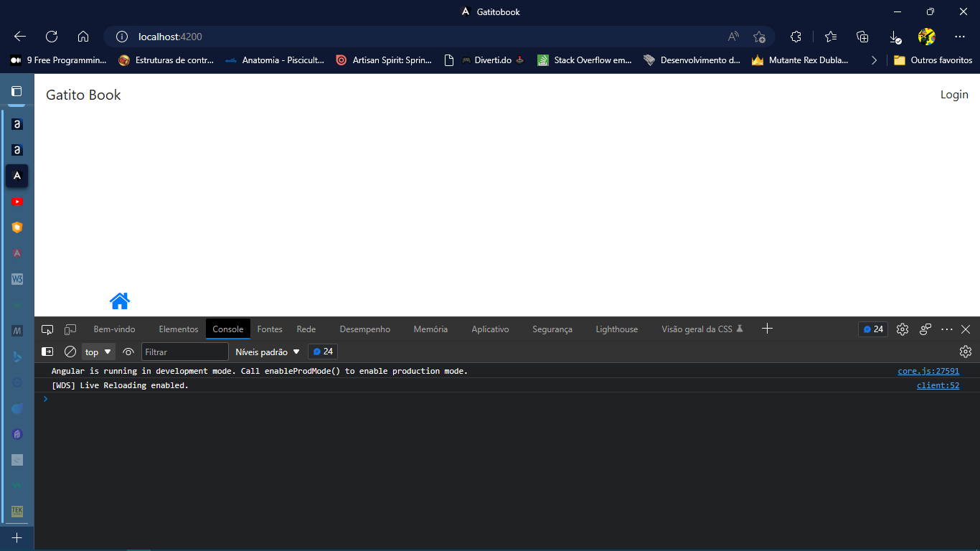
Task: Open Downloads icon in toolbar
Action: tap(895, 37)
